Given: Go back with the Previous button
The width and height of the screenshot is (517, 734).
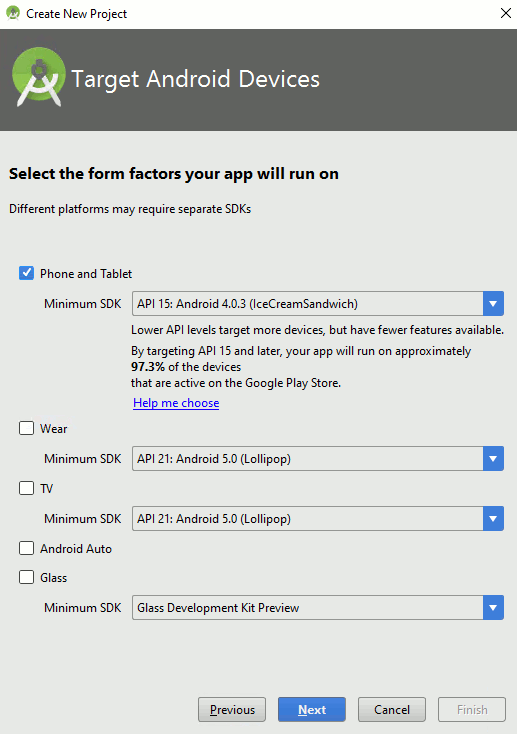Looking at the screenshot, I should click(232, 710).
